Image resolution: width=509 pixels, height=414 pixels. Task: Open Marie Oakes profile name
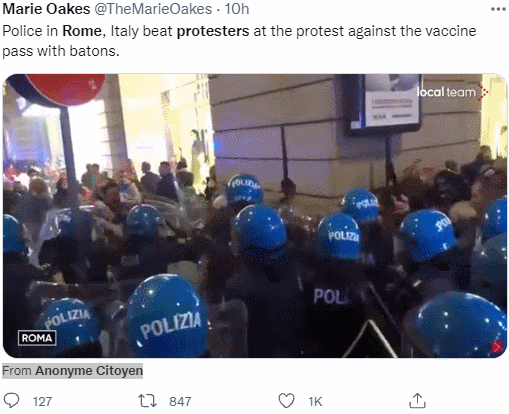pyautogui.click(x=46, y=9)
